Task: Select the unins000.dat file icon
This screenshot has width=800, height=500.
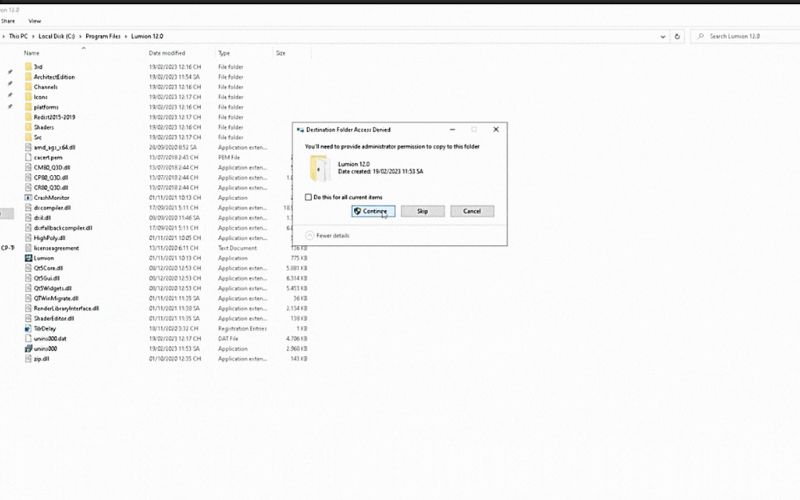Action: (29, 338)
